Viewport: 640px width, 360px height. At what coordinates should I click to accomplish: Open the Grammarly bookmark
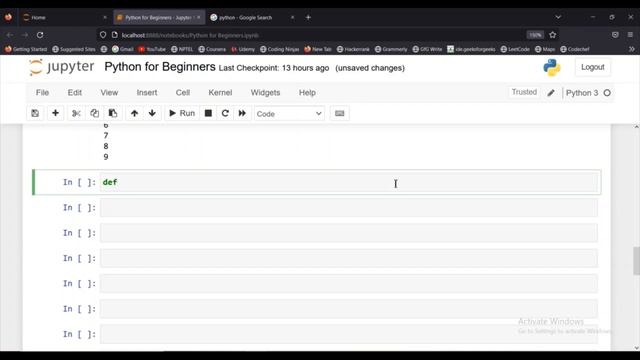point(391,49)
